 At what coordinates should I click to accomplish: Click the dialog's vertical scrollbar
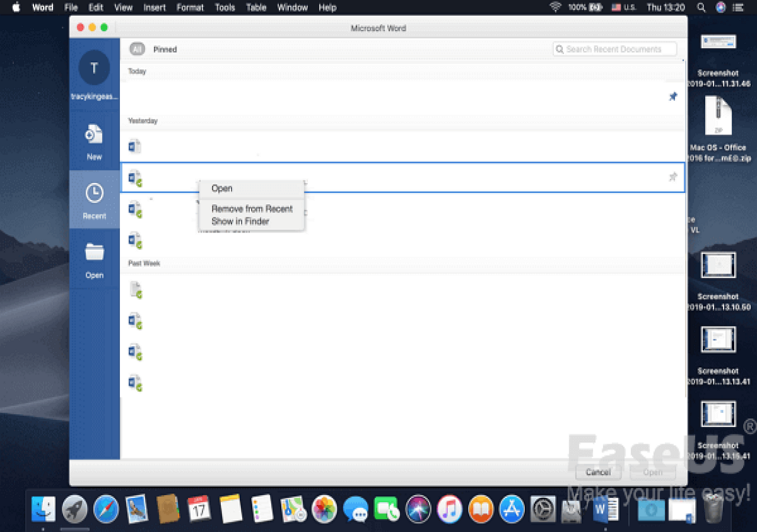coord(685,228)
